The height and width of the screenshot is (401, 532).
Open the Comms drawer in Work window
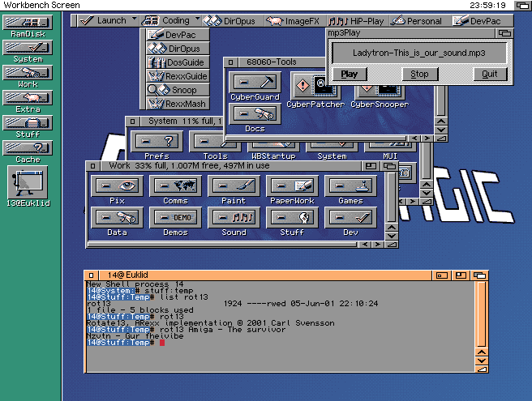[x=175, y=186]
